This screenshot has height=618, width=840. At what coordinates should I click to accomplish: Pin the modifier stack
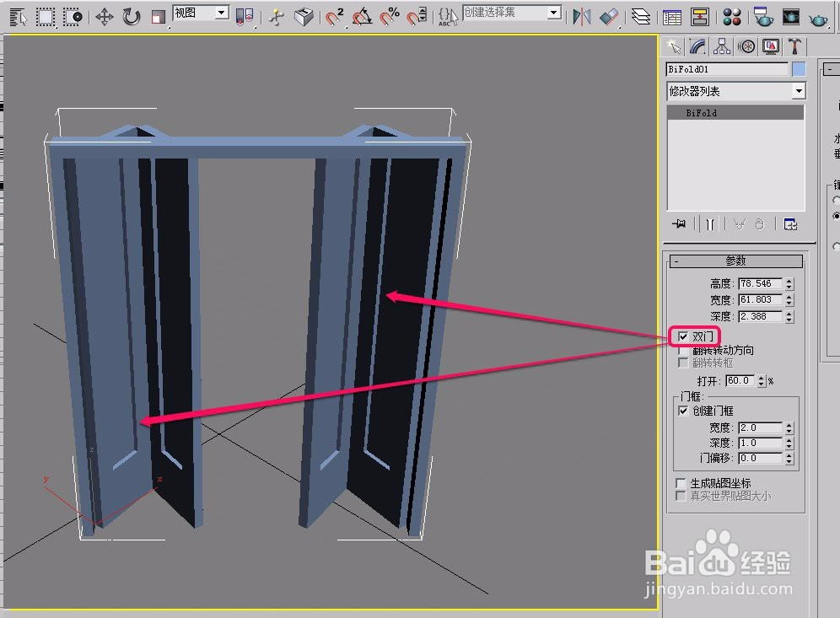[679, 224]
